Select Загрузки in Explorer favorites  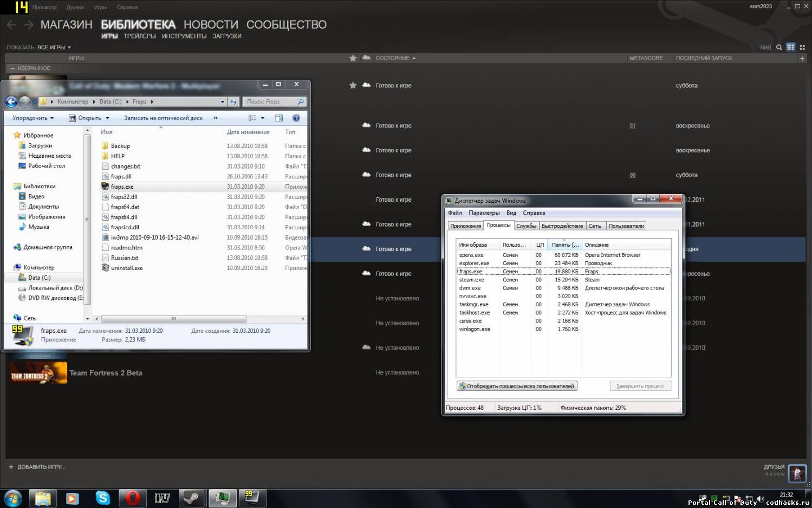(x=40, y=145)
